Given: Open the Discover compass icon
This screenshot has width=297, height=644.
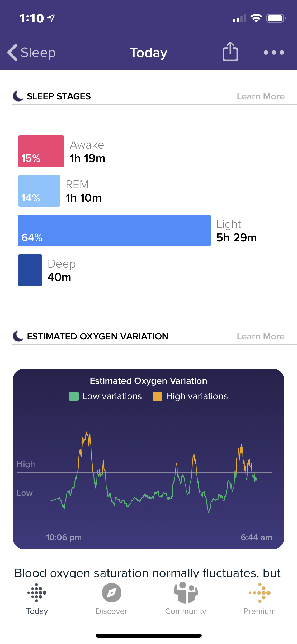Looking at the screenshot, I should (111, 593).
